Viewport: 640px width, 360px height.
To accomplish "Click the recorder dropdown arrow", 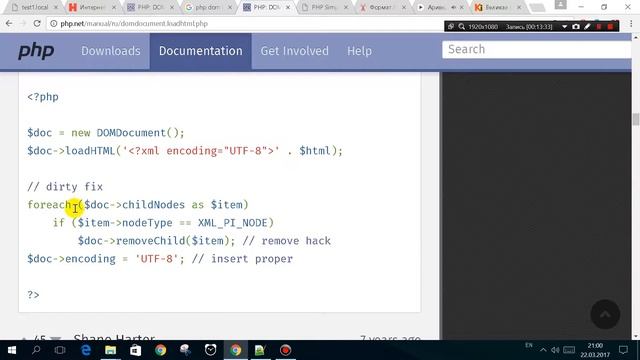I will pos(564,27).
